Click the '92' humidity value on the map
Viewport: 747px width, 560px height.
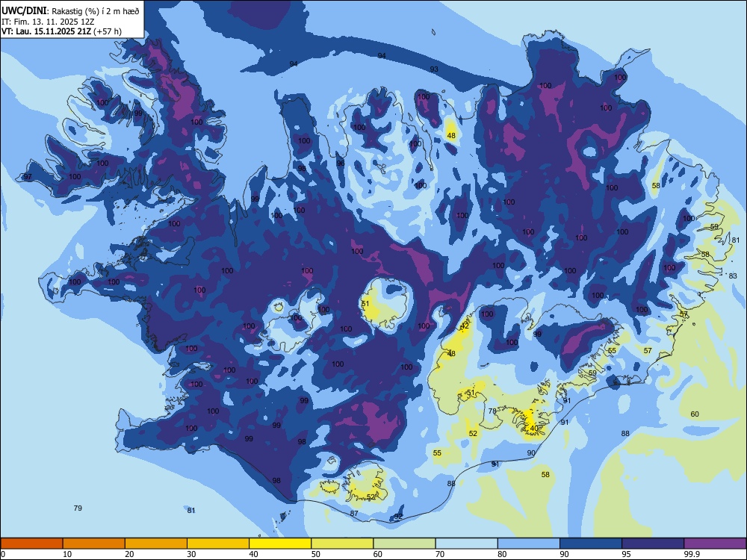399,516
